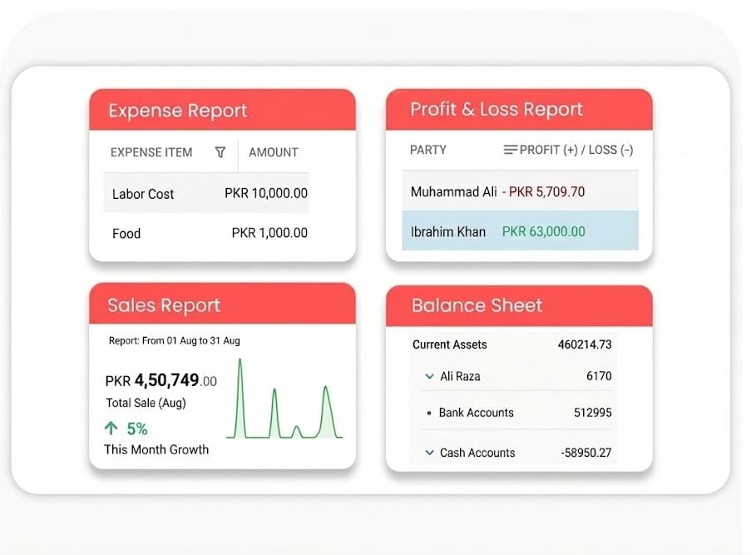Collapse the Cash Accounts chevron
This screenshot has height=555, width=756.
429,453
